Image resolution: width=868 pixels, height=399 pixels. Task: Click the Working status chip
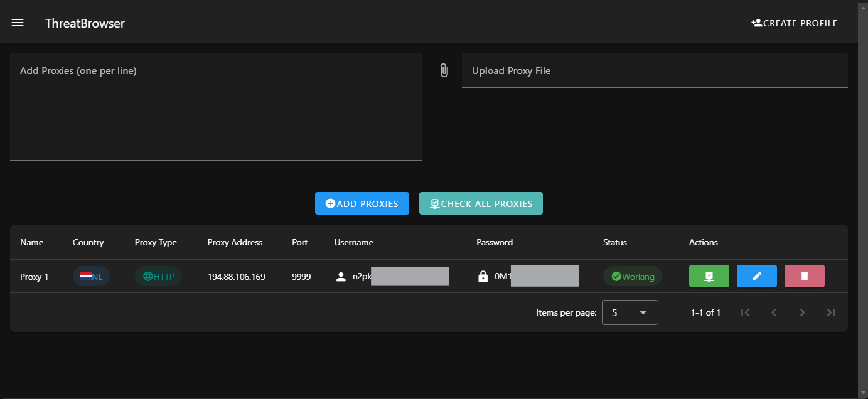pyautogui.click(x=633, y=276)
